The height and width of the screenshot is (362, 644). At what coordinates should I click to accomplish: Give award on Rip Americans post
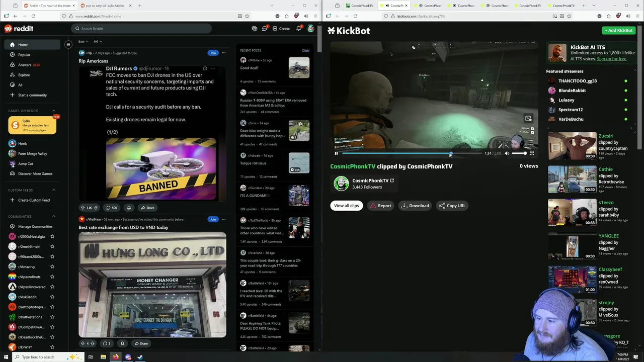pyautogui.click(x=129, y=208)
